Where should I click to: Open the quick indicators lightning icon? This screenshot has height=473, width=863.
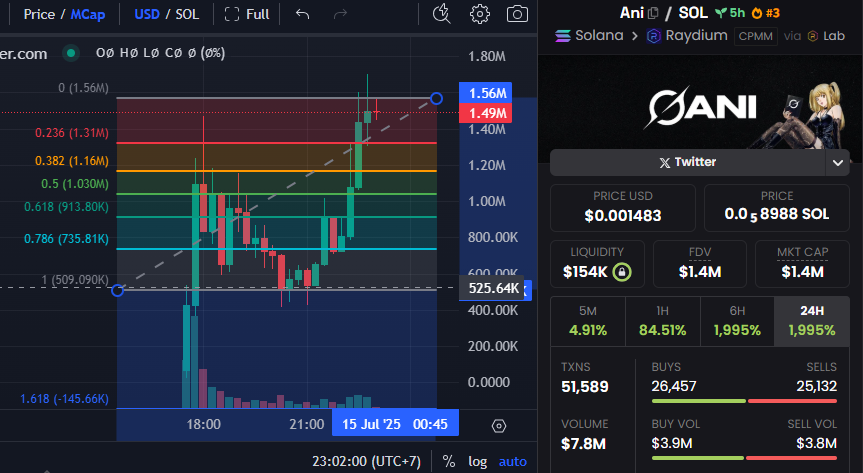[x=441, y=14]
